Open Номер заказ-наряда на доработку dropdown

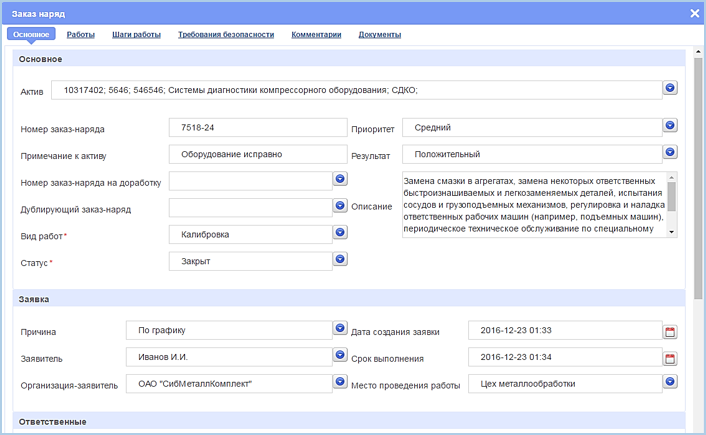pos(340,179)
